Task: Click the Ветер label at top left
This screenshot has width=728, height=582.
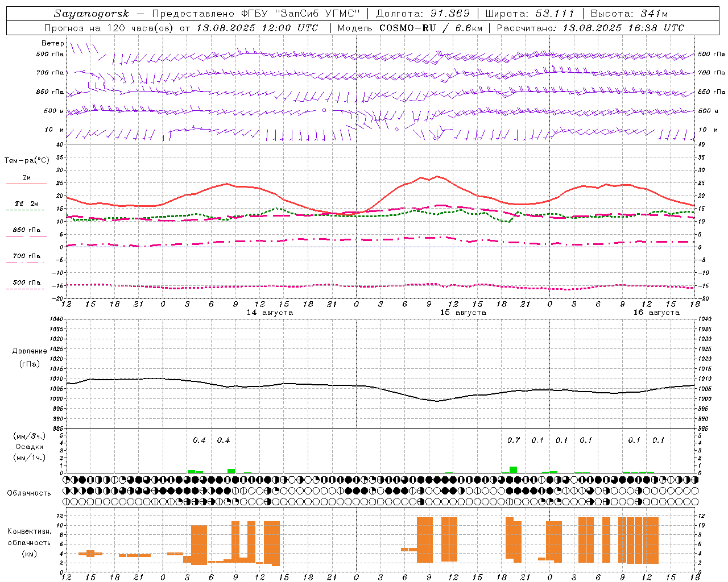Action: pos(53,43)
